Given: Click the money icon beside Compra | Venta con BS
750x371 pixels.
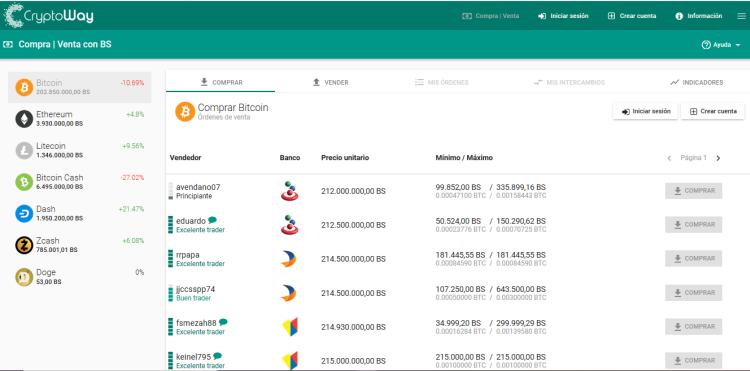Looking at the screenshot, I should click(x=8, y=44).
